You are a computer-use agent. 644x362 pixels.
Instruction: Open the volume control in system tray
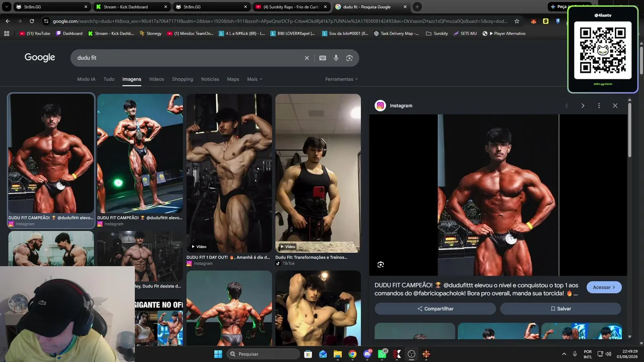click(x=608, y=354)
